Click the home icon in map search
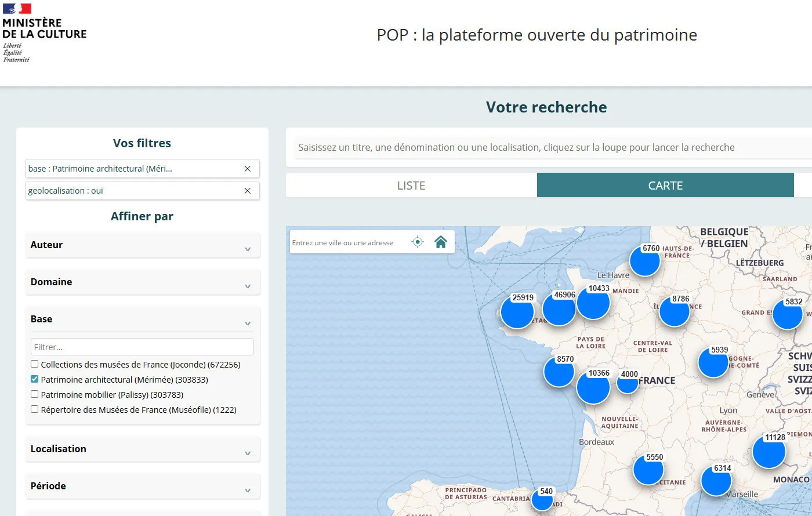The height and width of the screenshot is (516, 812). coord(441,242)
